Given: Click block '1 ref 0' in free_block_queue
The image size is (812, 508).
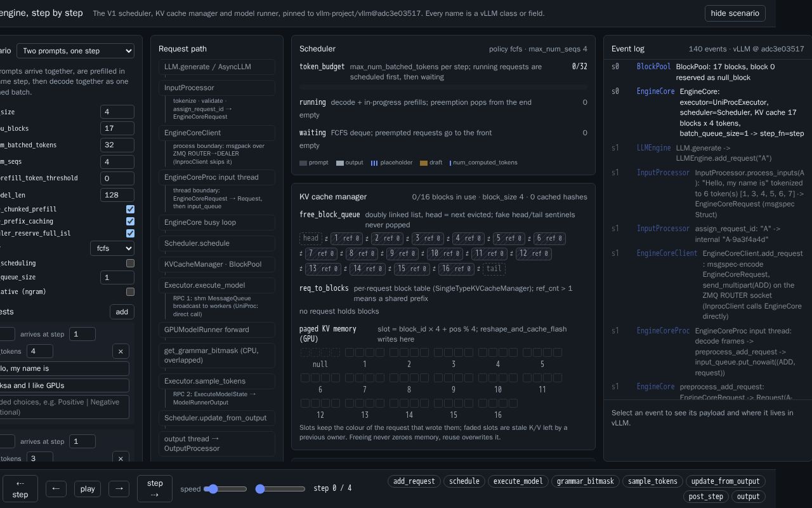Looking at the screenshot, I should [x=347, y=239].
